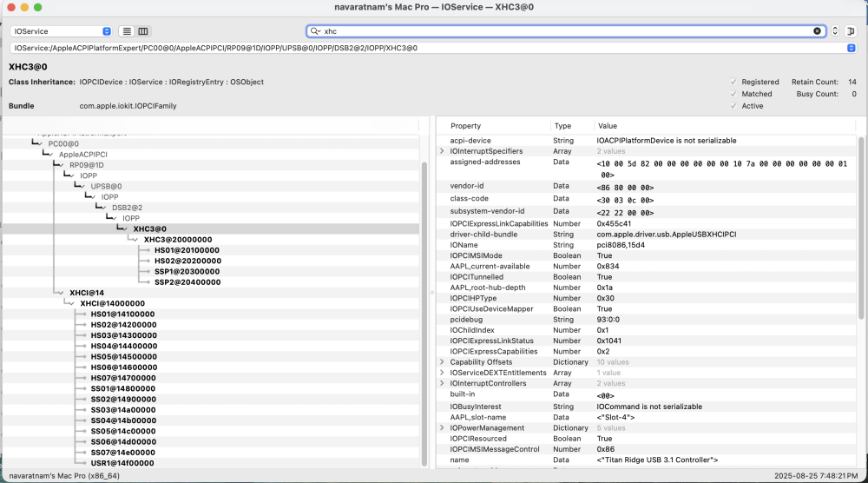Select HS02@20200000 in the tree

(x=187, y=261)
